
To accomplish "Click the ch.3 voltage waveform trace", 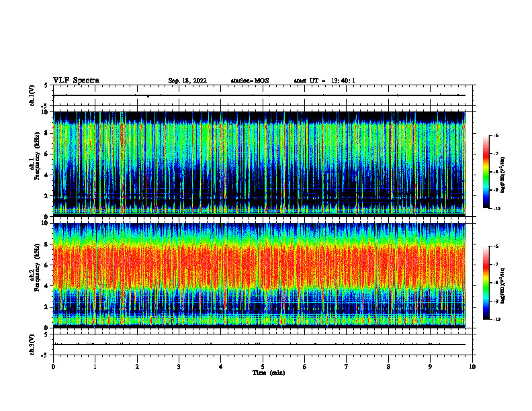I will click(259, 345).
